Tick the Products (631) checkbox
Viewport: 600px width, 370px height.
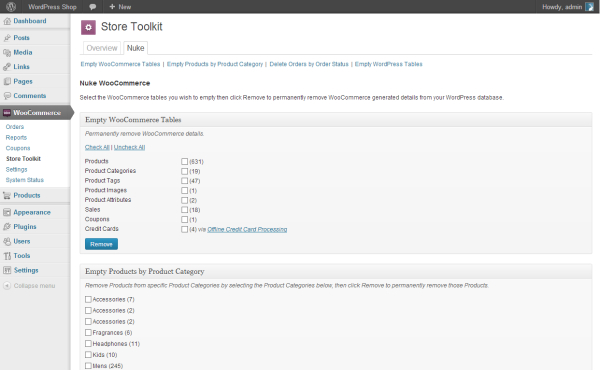coord(184,161)
